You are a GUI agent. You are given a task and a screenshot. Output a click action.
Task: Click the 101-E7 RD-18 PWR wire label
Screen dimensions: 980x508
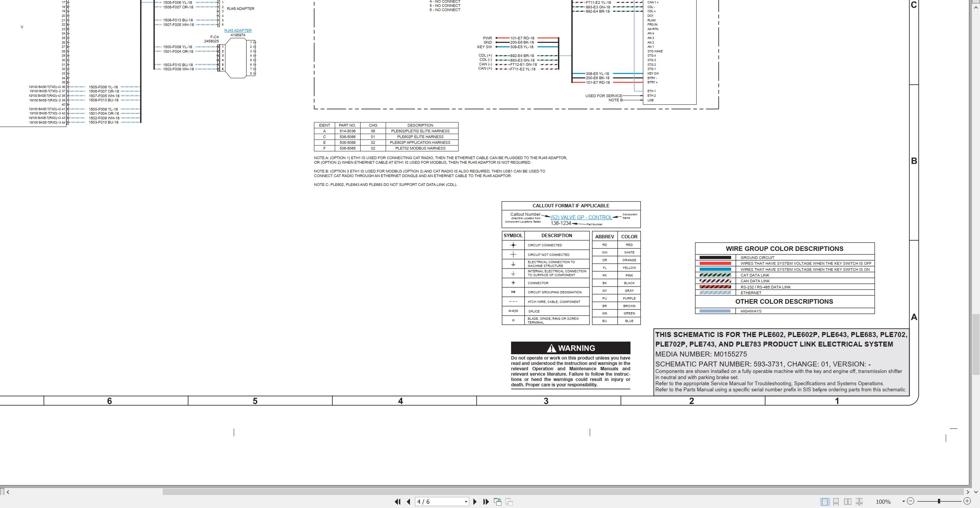(x=522, y=38)
